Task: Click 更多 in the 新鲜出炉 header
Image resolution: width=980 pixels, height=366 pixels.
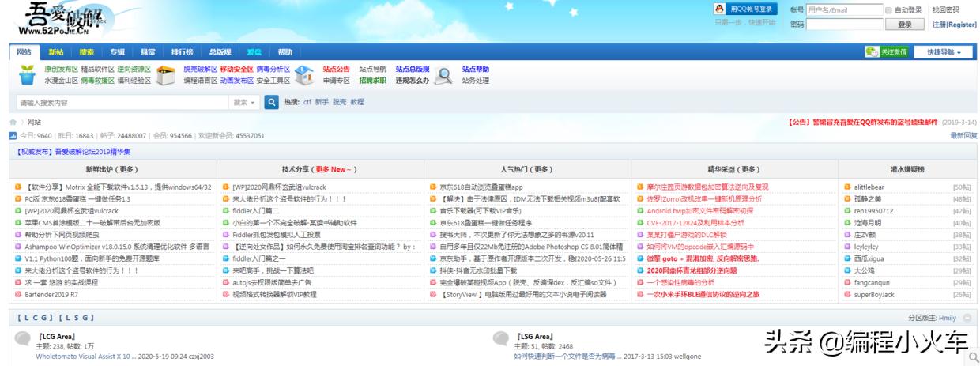Action: click(126, 169)
